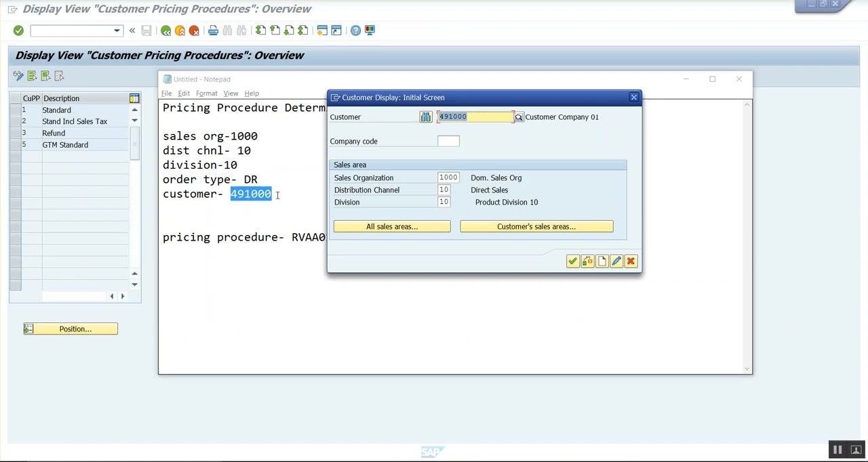The width and height of the screenshot is (868, 462).
Task: Click the Select Block icon
Action: [45, 76]
